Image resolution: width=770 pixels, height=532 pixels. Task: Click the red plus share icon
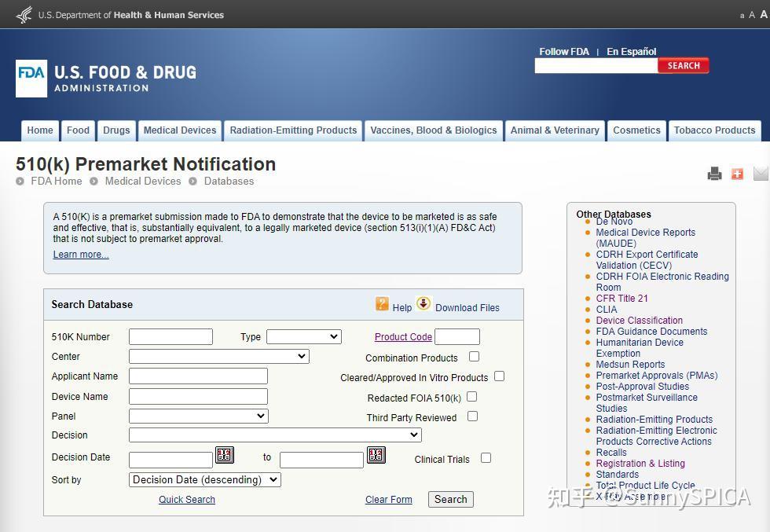click(737, 174)
